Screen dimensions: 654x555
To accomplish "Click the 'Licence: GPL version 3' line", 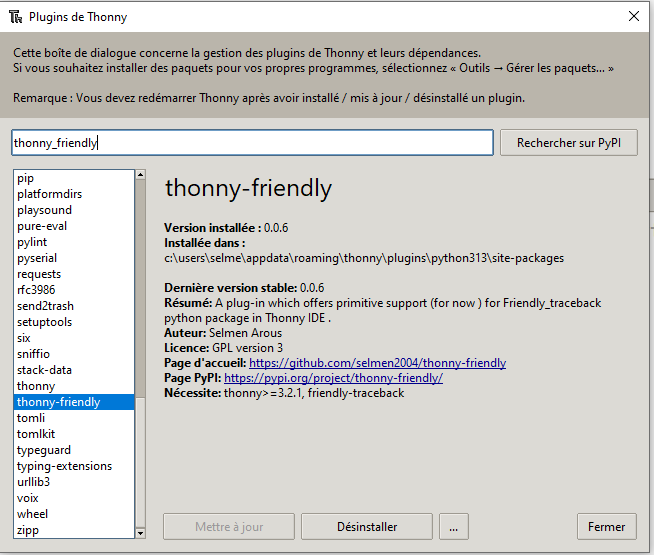I will 224,348.
